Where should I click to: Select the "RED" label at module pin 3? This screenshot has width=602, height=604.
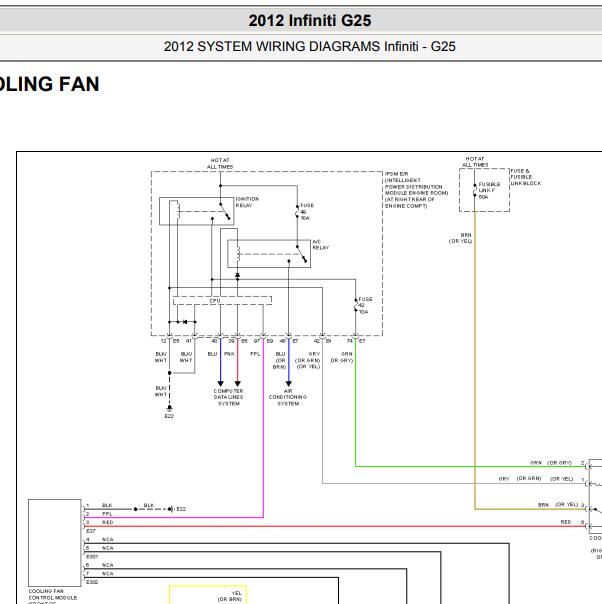107,522
